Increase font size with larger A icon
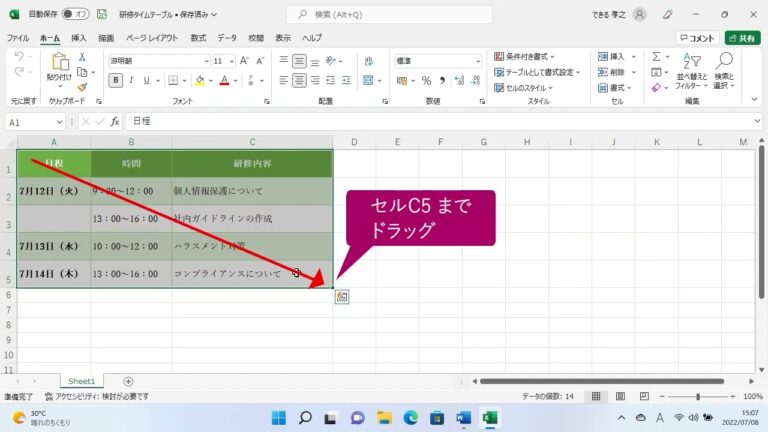The height and width of the screenshot is (432, 768). click(244, 61)
